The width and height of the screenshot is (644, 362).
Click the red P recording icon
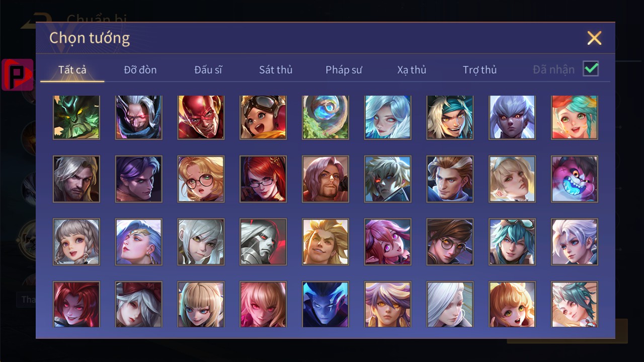coord(18,75)
